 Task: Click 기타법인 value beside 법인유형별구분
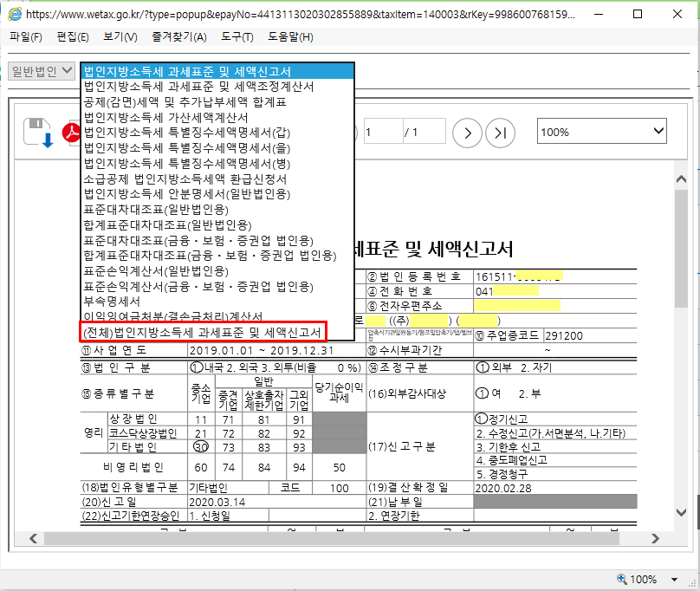coord(209,488)
